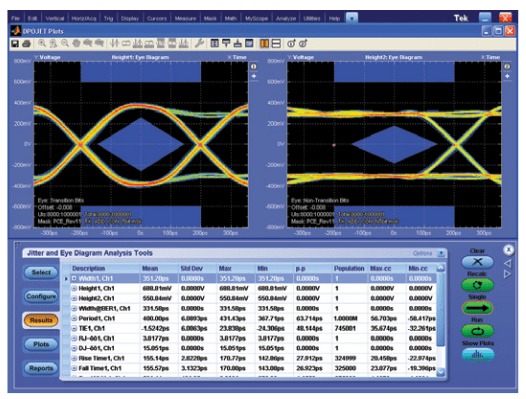Open the dropdown arrow after the Help menu
526x399 pixels.
(x=352, y=18)
